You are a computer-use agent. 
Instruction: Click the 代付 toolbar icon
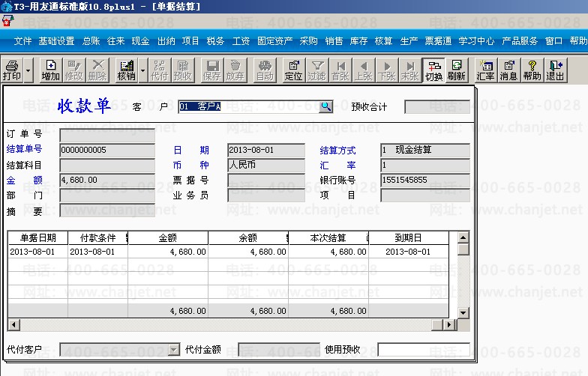coord(159,70)
